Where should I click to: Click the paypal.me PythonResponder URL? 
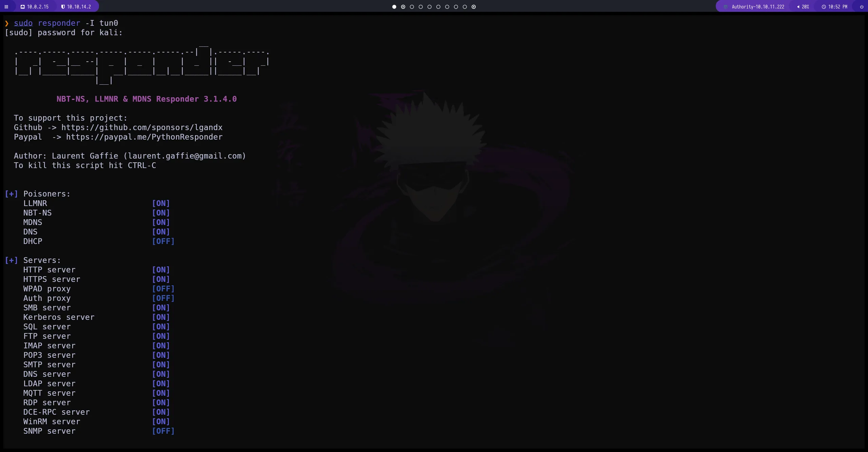[x=144, y=137]
